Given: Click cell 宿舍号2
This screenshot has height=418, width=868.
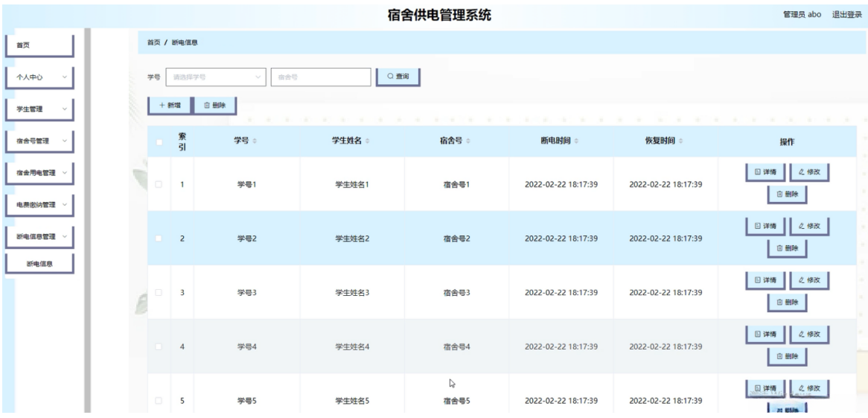Looking at the screenshot, I should [456, 238].
